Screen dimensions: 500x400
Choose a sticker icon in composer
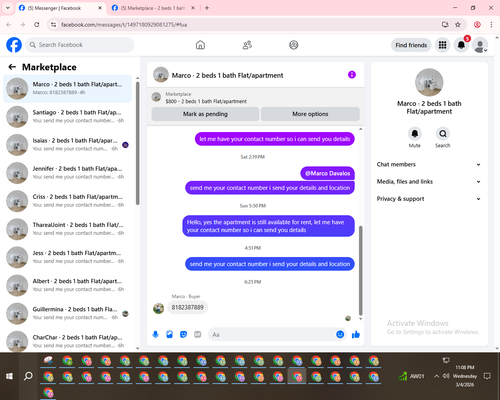tap(183, 334)
